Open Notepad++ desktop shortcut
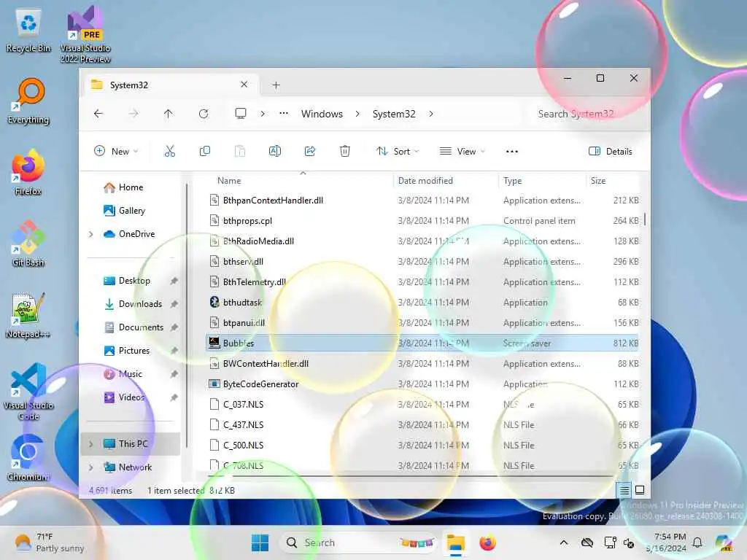Screen dimensions: 747x560 28,315
